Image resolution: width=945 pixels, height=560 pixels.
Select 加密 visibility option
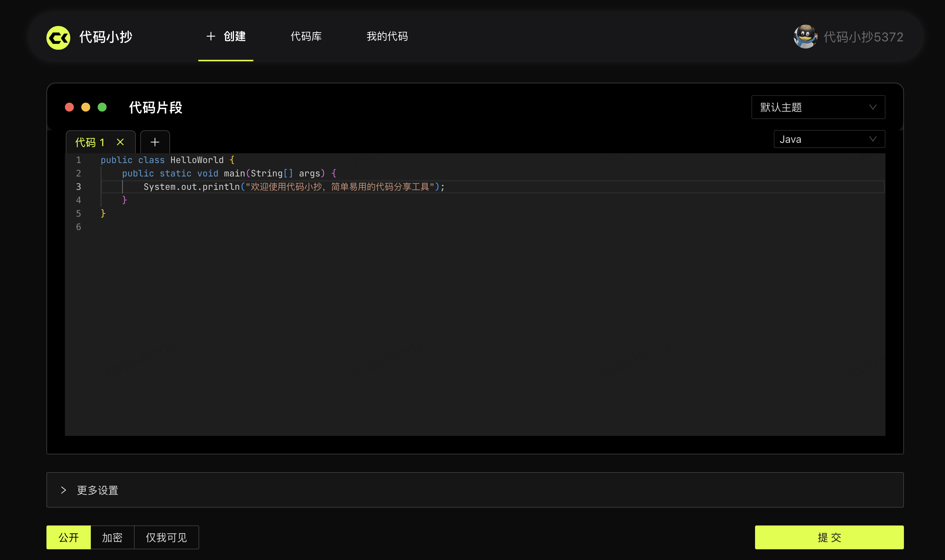click(x=112, y=537)
